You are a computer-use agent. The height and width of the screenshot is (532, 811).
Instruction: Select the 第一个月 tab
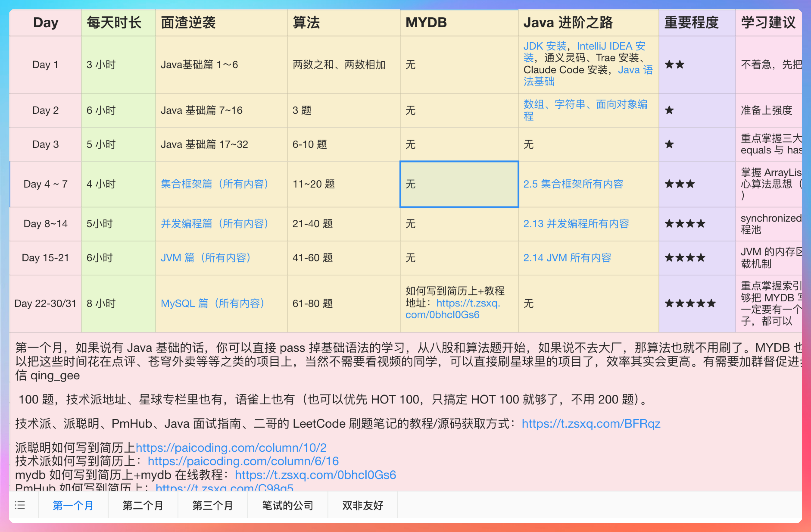point(73,506)
